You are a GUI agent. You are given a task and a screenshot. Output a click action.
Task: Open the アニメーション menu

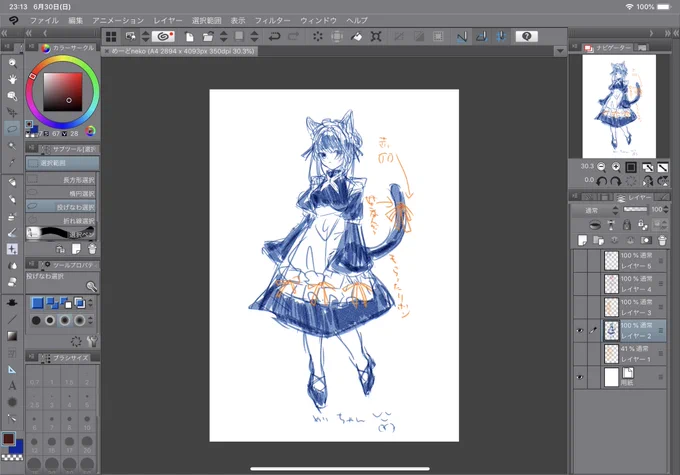click(x=118, y=20)
